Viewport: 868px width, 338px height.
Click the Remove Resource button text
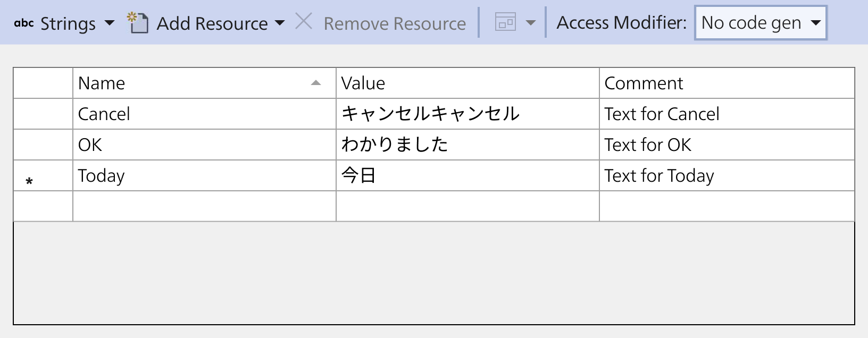tap(395, 23)
